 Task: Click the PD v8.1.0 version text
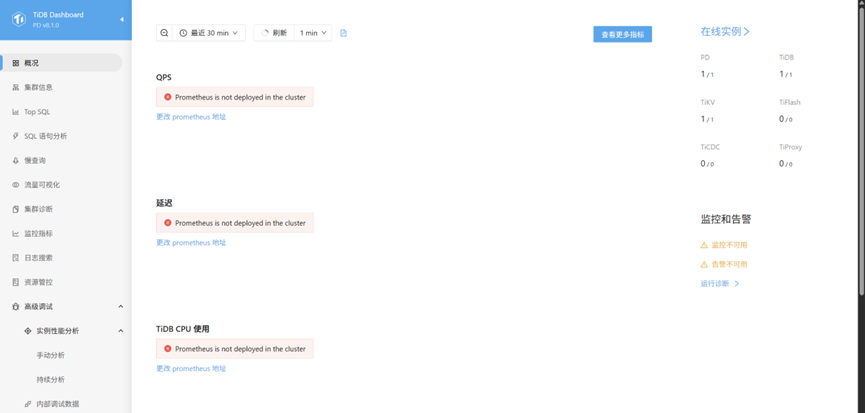46,25
